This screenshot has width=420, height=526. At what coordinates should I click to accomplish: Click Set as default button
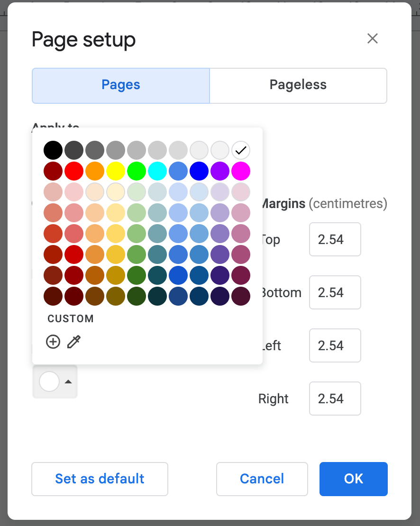[x=100, y=479]
